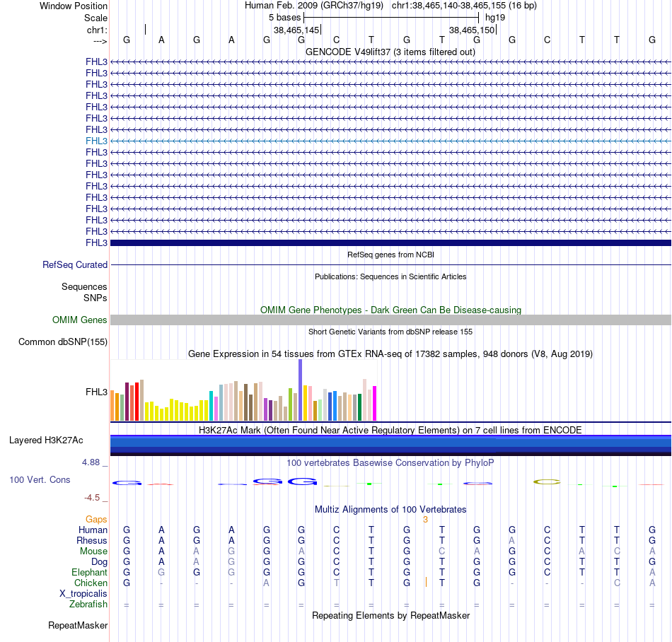The height and width of the screenshot is (642, 672).
Task: Click the 4.88 PhyloP upper scale value
Action: tap(91, 462)
